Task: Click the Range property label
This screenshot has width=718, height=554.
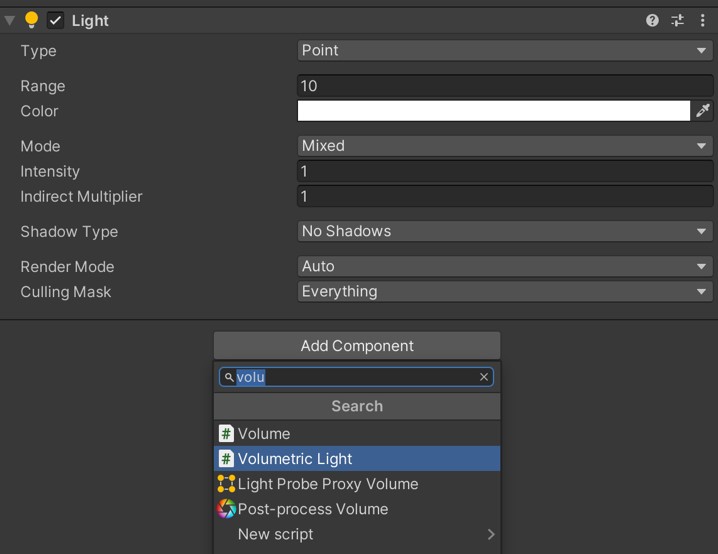Action: click(x=43, y=86)
